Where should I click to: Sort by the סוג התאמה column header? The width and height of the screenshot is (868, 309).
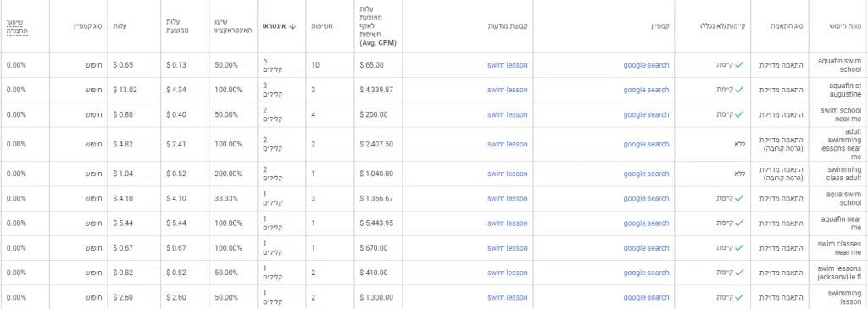(x=787, y=26)
